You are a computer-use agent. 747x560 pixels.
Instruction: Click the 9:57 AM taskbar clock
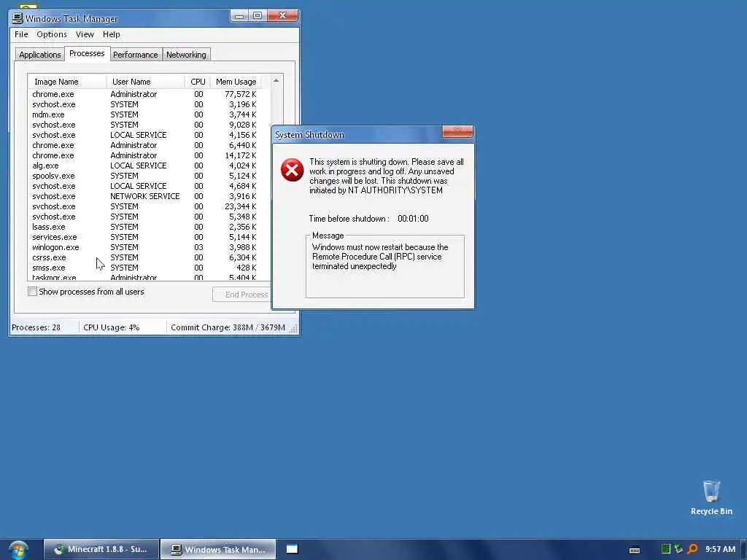(x=720, y=549)
